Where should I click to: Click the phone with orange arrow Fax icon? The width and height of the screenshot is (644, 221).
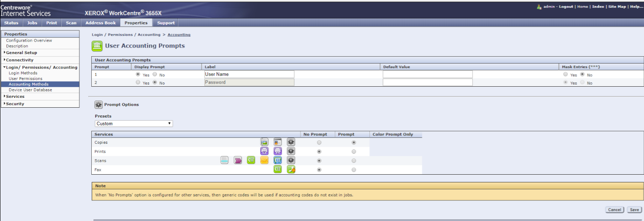[291, 170]
